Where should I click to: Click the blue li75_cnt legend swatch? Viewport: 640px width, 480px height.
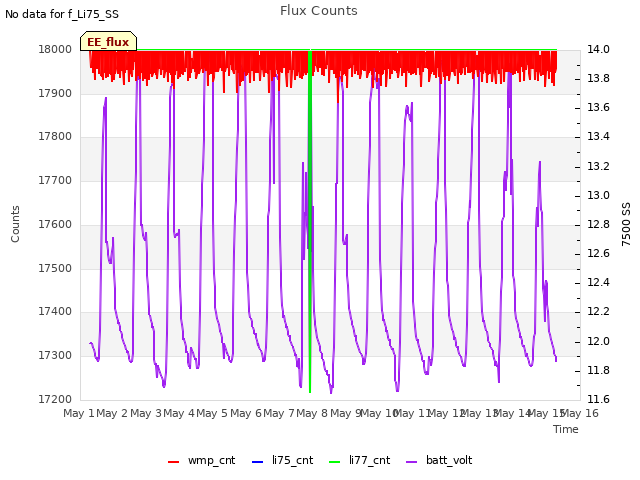[258, 462]
